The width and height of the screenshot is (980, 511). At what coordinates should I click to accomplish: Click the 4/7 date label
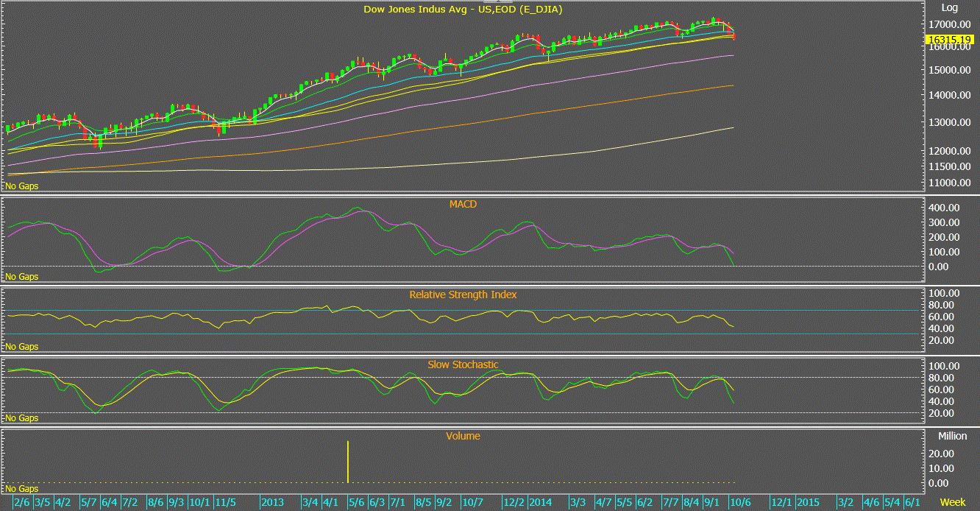click(x=603, y=503)
